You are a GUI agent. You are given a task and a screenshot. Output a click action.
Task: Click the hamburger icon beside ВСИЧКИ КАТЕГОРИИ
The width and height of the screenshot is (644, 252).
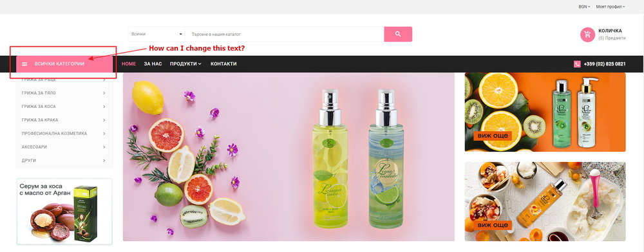pos(24,64)
